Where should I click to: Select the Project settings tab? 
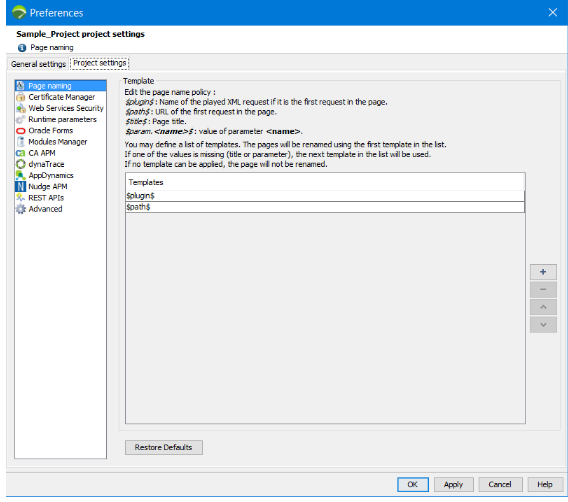click(100, 63)
